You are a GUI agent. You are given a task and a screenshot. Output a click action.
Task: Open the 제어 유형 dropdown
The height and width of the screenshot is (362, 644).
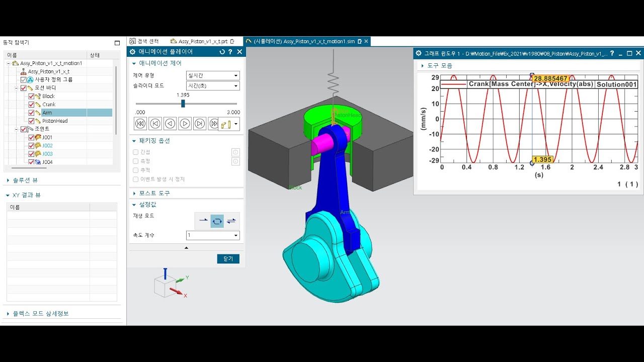213,75
